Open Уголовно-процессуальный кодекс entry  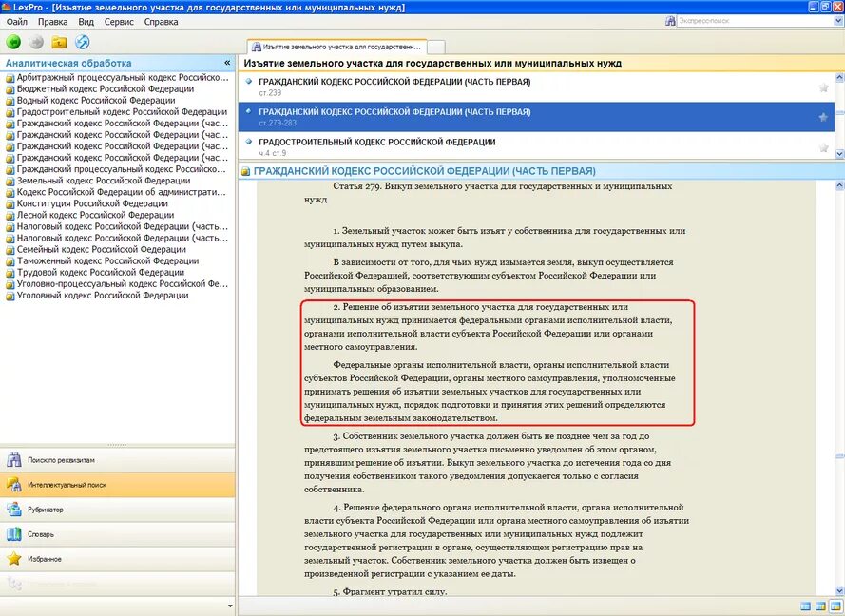(117, 283)
